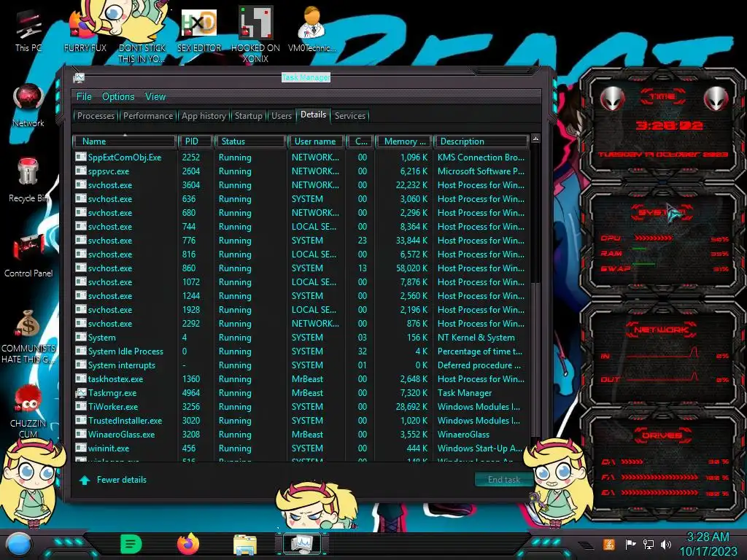747x560 pixels.
Task: Click the Task Manager taskbar button
Action: [302, 544]
